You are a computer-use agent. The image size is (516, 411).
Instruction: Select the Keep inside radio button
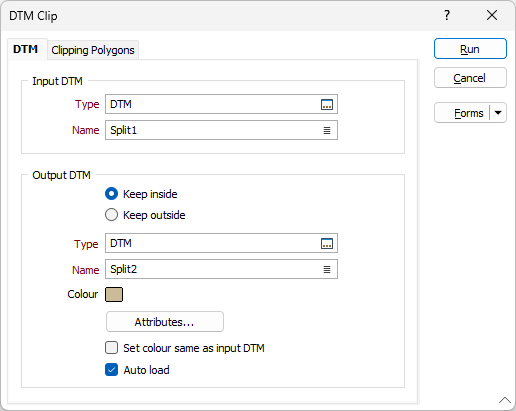pyautogui.click(x=111, y=194)
